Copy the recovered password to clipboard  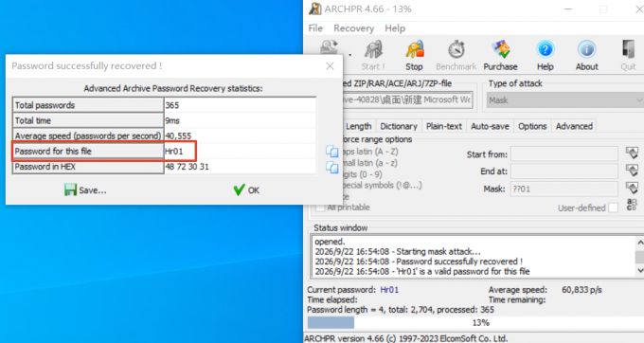point(331,152)
